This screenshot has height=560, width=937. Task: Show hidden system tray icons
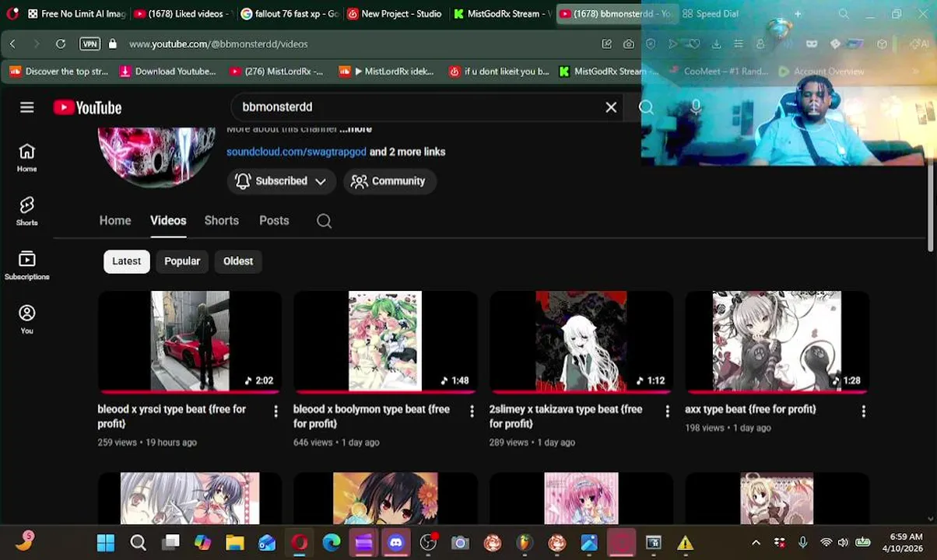[756, 543]
